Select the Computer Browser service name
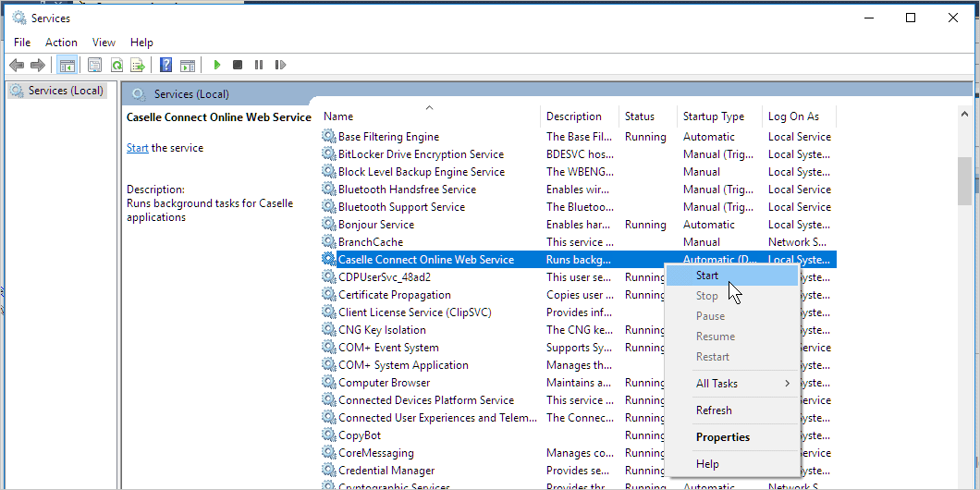This screenshot has width=980, height=490. pyautogui.click(x=384, y=382)
